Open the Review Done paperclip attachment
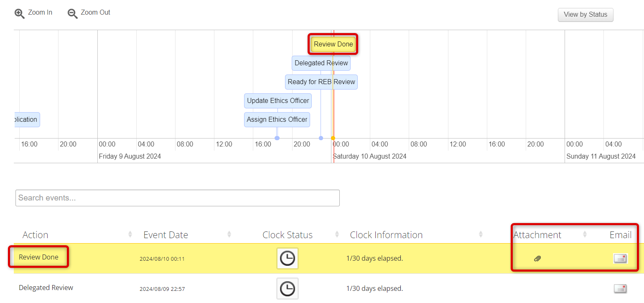Viewport: 644px width, 303px height. [537, 259]
